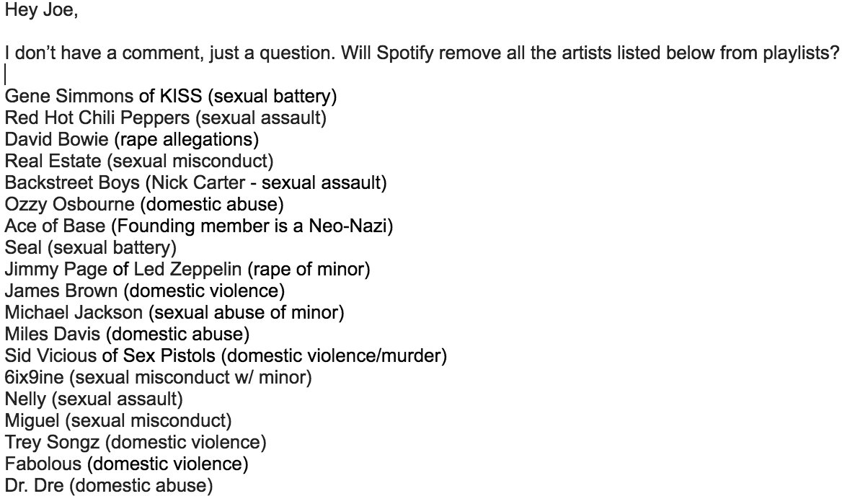Screen dimensions: 855x504
Task: Click the Real Estate list entry
Action: pos(139,161)
